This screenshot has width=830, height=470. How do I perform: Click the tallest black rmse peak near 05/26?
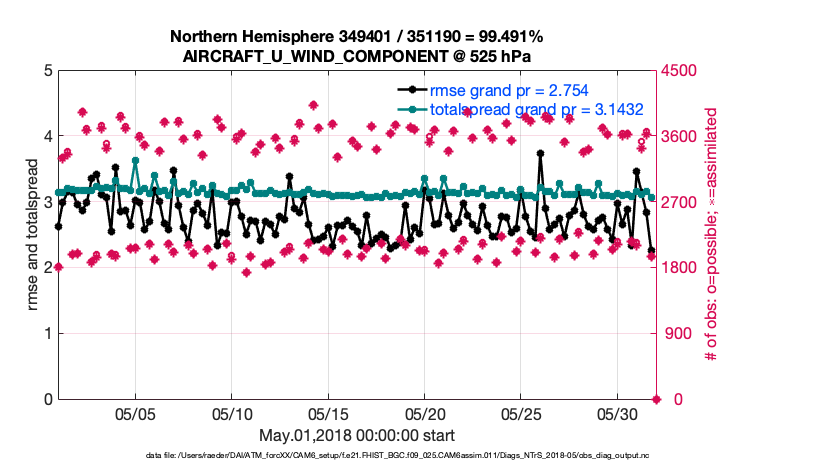[x=540, y=153]
